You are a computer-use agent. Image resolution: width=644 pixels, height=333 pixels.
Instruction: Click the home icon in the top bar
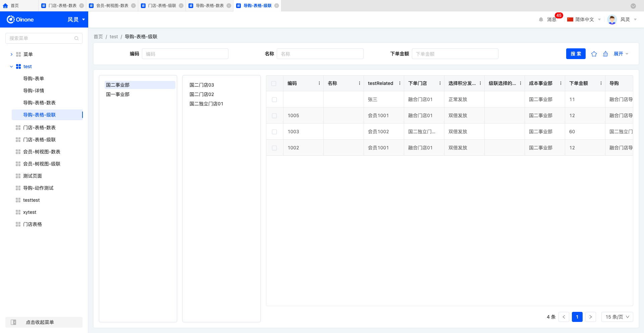[5, 6]
